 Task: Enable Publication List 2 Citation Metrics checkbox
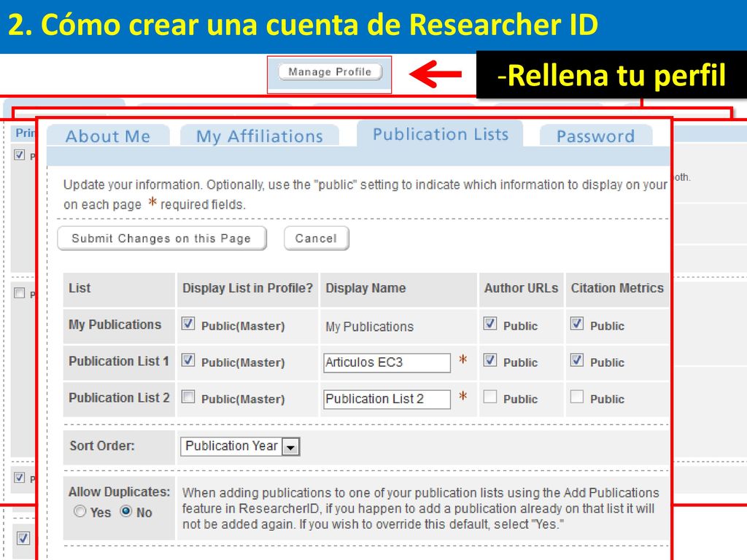pos(577,397)
